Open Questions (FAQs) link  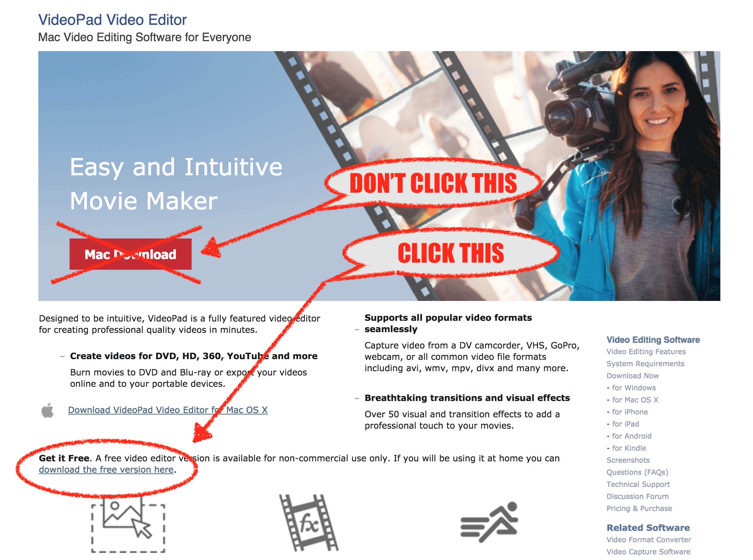pyautogui.click(x=637, y=472)
